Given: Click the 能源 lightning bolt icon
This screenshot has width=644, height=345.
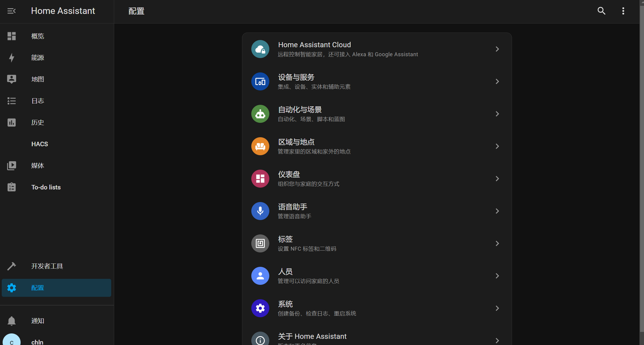Looking at the screenshot, I should point(12,57).
